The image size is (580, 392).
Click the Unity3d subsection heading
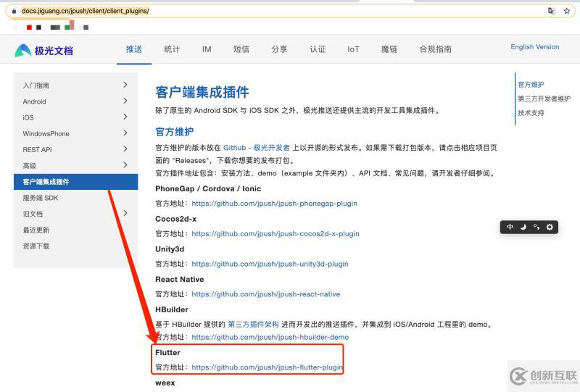click(170, 249)
